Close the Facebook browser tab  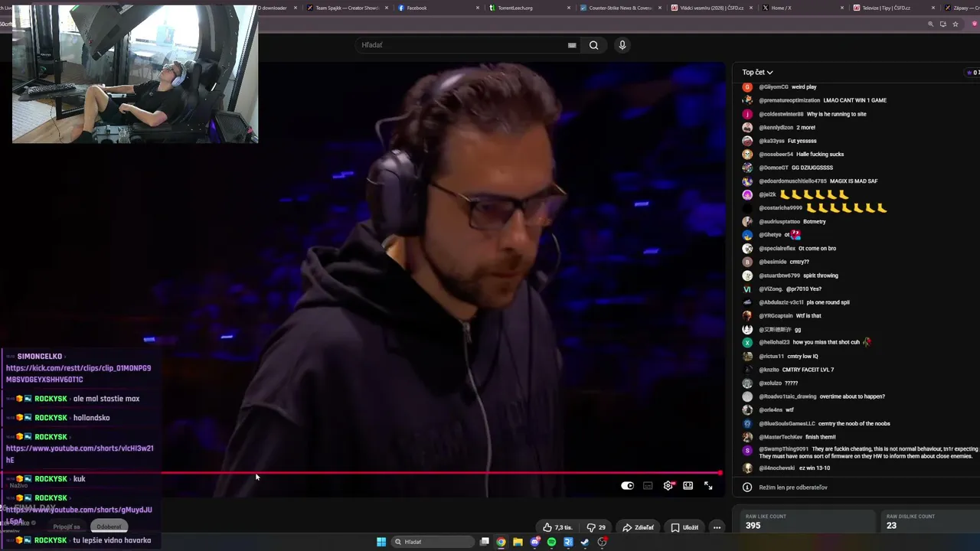[x=478, y=8]
